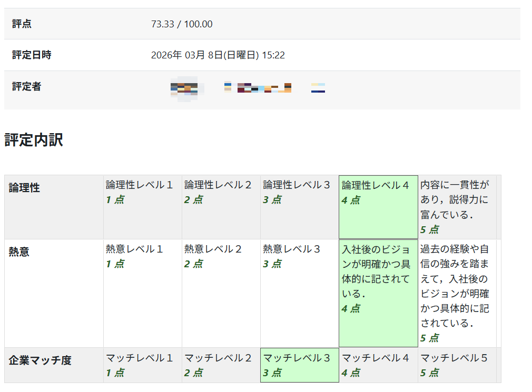
Task: Click highlighted 熱意 4-point vision cell
Action: click(378, 293)
